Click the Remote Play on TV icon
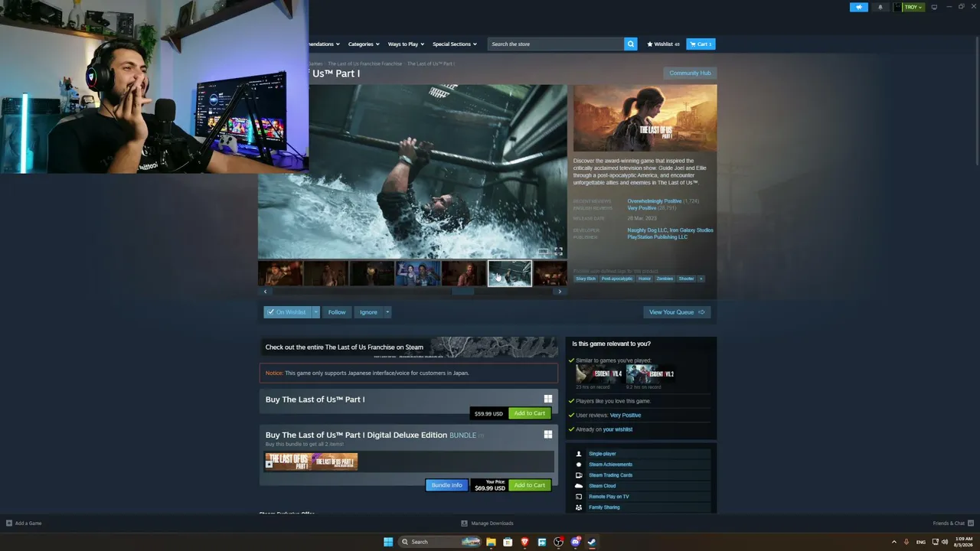Viewport: 980px width, 551px height. (579, 497)
